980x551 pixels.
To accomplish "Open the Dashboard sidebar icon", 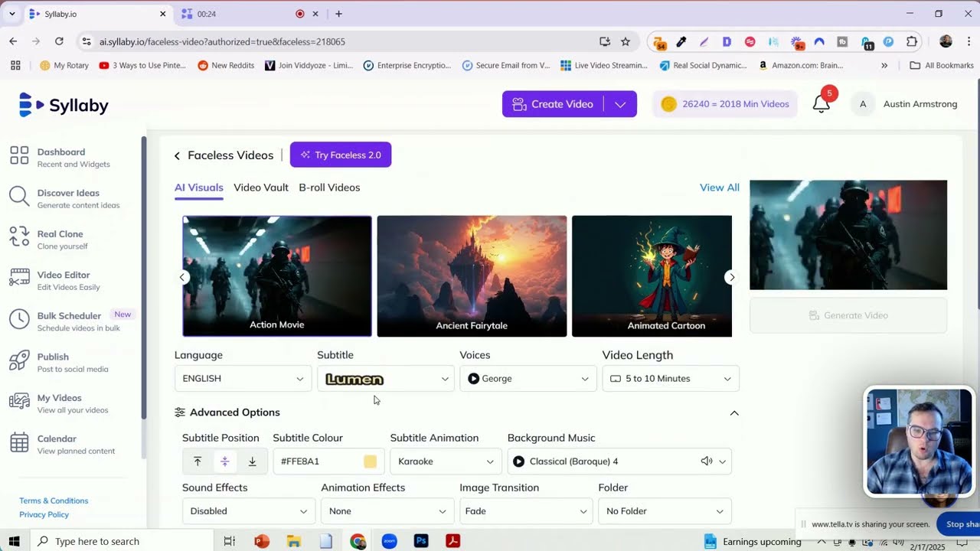I will point(19,156).
